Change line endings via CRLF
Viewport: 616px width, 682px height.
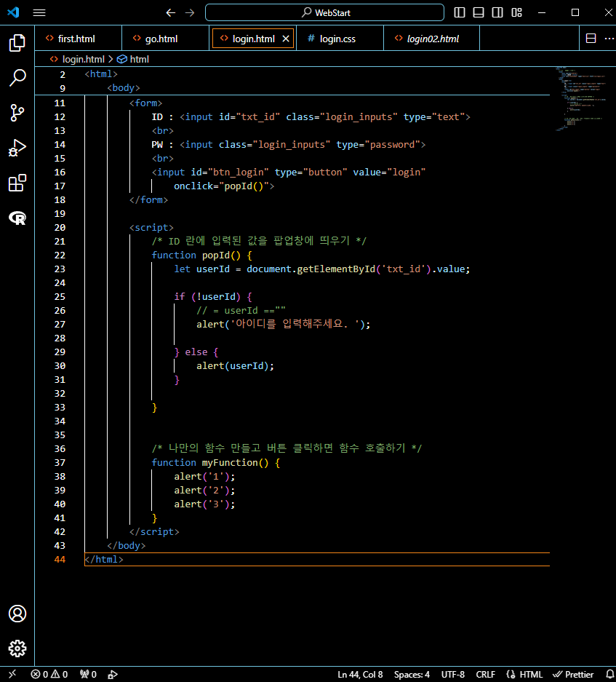point(485,674)
